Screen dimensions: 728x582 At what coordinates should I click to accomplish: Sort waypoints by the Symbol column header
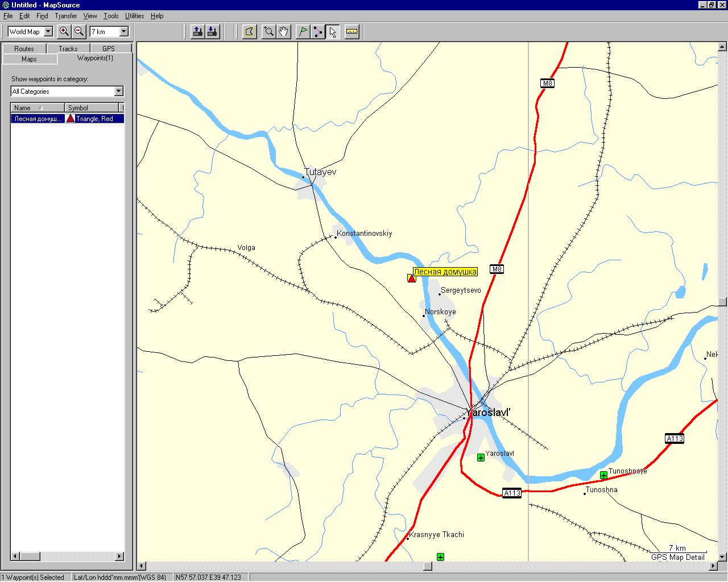click(x=92, y=108)
